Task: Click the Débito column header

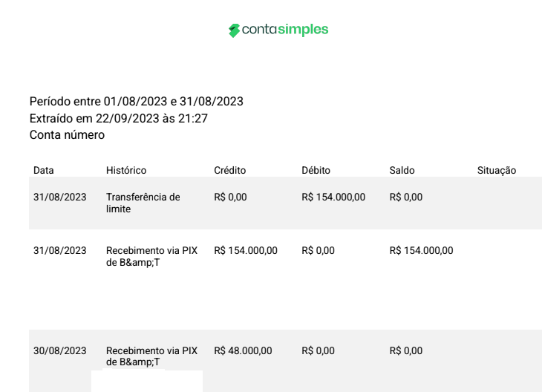Action: click(x=316, y=170)
